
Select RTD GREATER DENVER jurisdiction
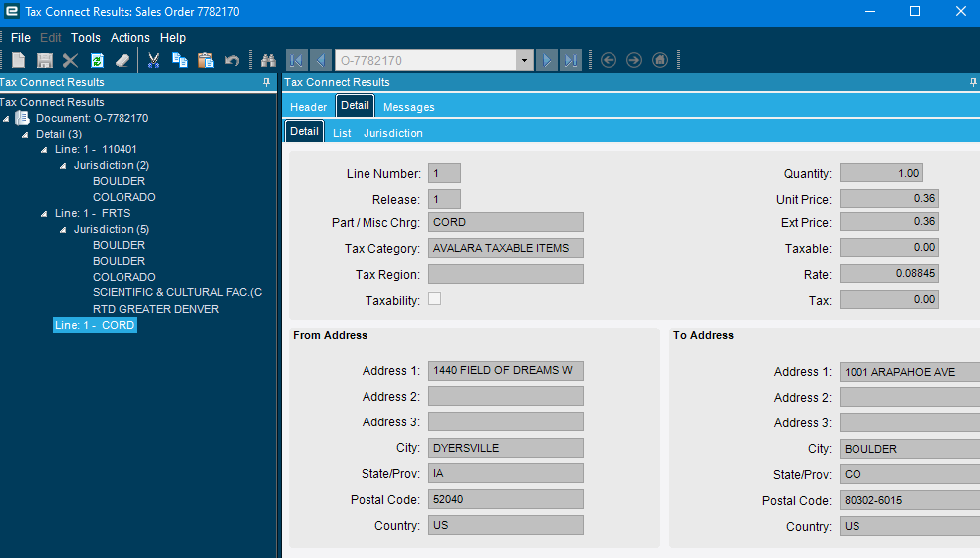click(x=155, y=309)
